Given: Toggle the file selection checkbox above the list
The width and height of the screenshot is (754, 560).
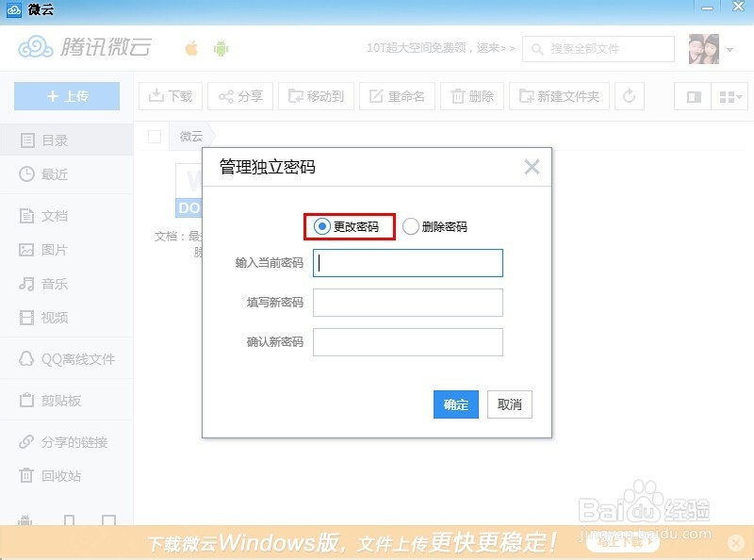Looking at the screenshot, I should click(155, 136).
